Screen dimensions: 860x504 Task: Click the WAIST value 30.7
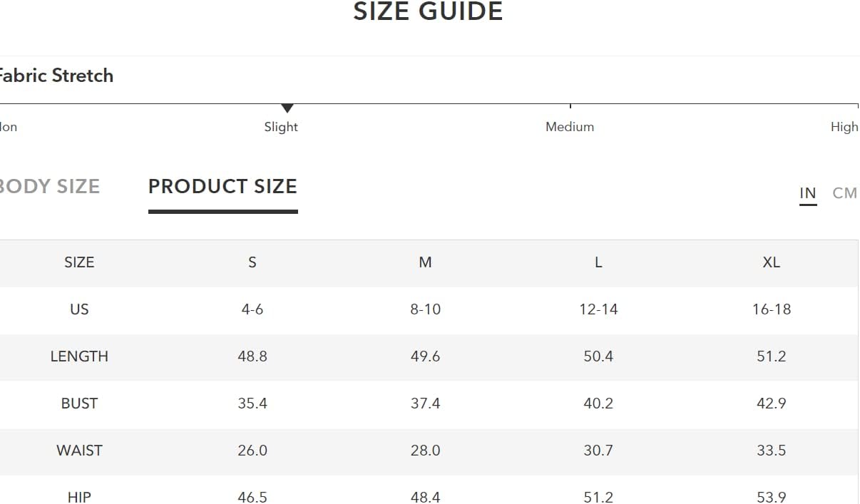click(x=598, y=451)
